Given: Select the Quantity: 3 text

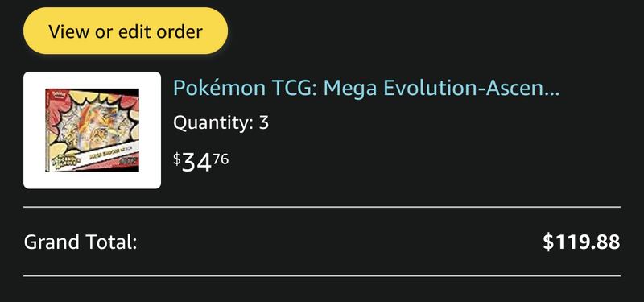Looking at the screenshot, I should 221,123.
